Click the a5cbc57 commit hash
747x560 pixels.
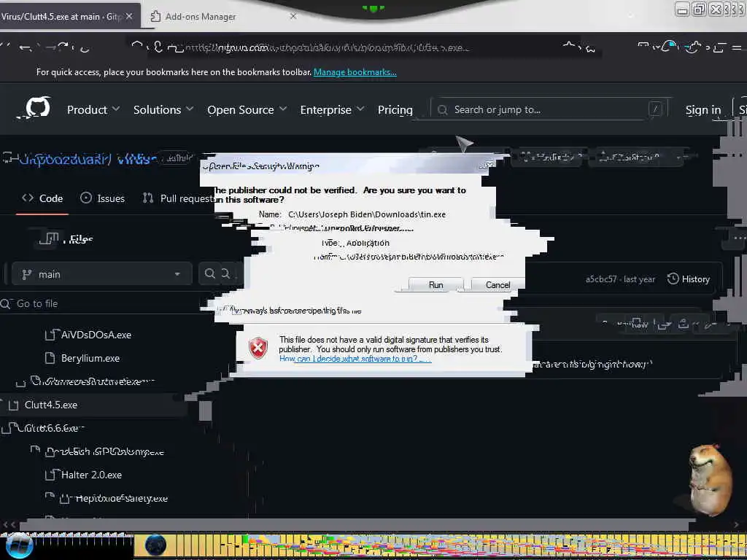(601, 279)
